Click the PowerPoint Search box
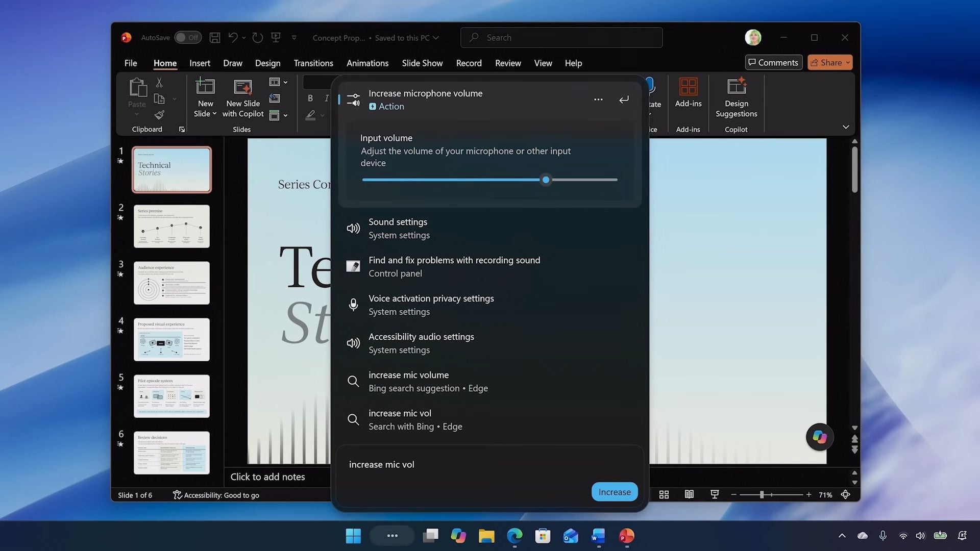 (x=561, y=37)
